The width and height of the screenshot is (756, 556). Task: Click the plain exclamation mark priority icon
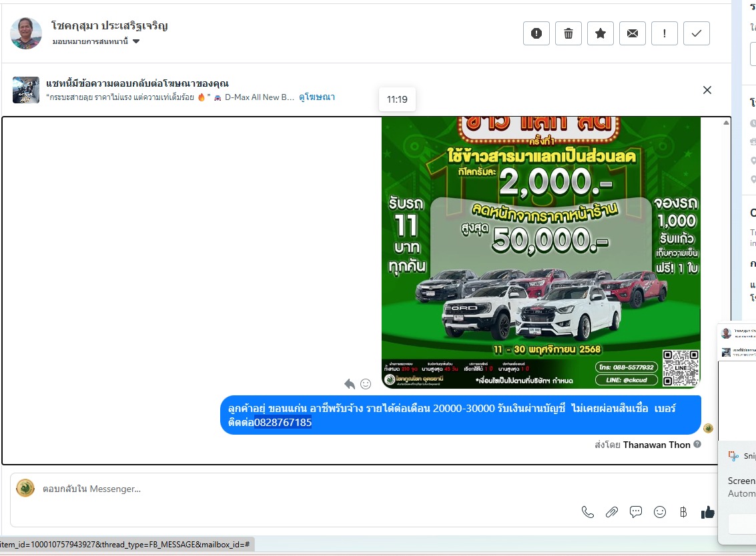click(665, 33)
